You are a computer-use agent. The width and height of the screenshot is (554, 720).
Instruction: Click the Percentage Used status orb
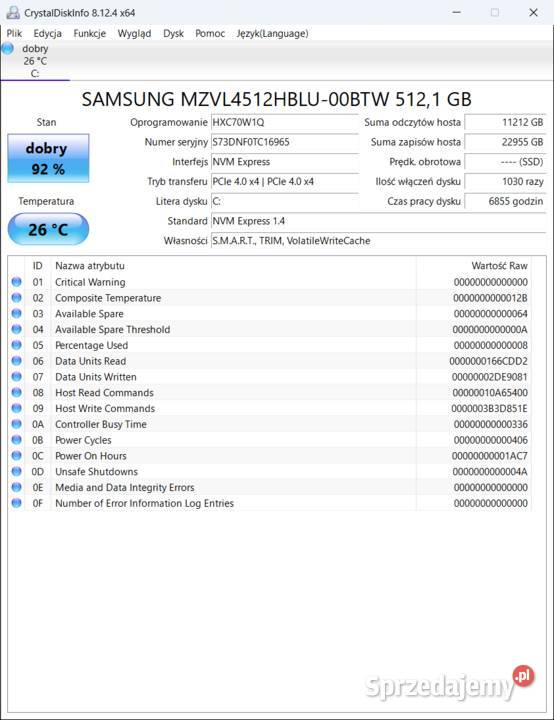tap(17, 345)
